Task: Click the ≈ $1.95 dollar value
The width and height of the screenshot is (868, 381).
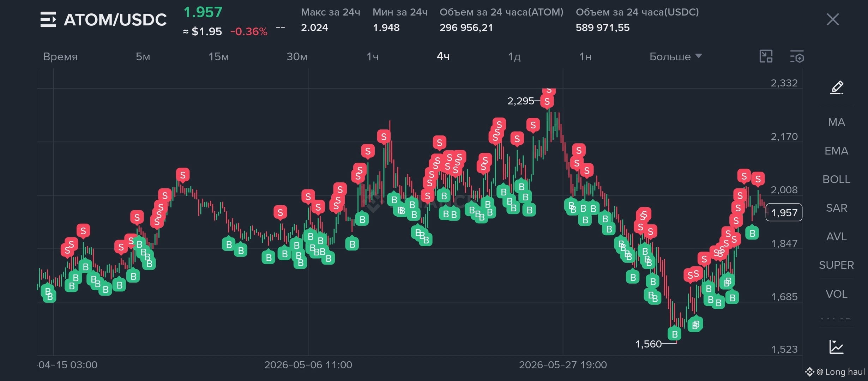Action: click(203, 32)
